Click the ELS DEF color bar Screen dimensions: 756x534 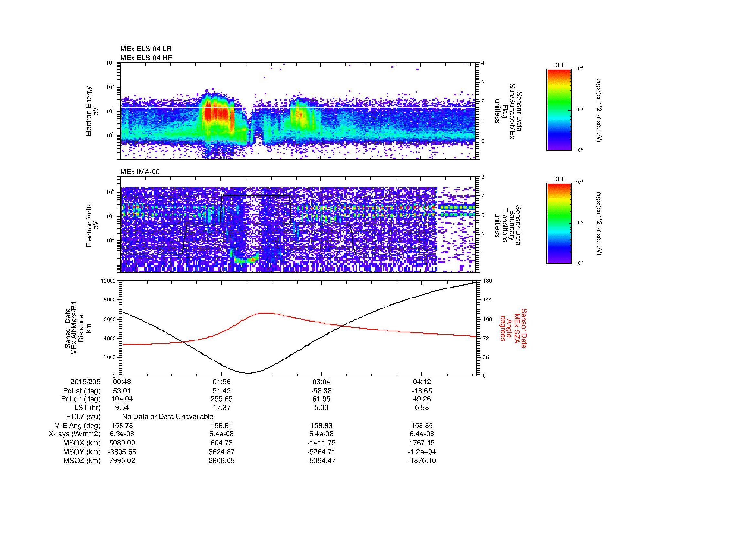coord(559,110)
